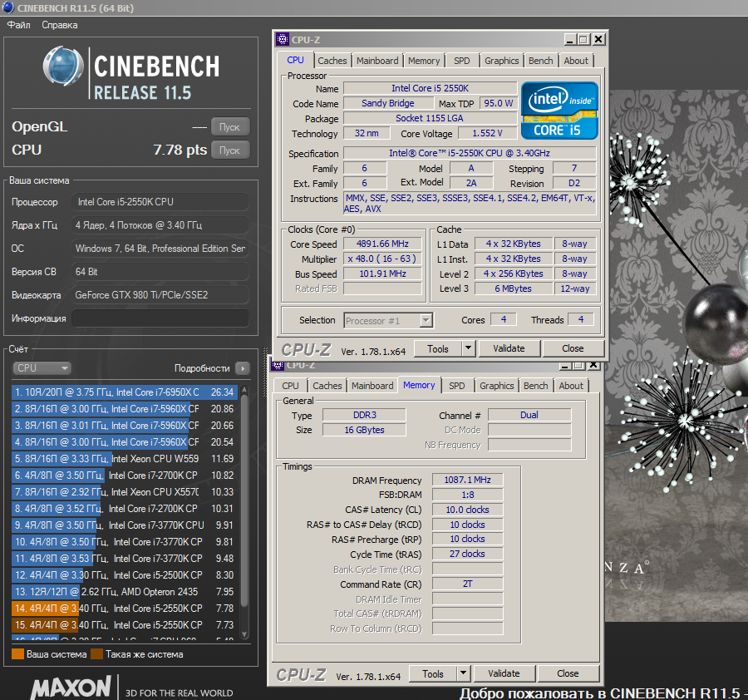Select ranking row 5 Intel Xeon CPU W559

124,459
